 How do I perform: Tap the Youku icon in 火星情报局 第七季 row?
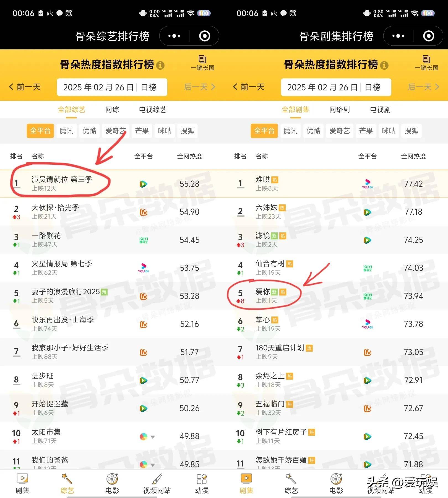pyautogui.click(x=144, y=268)
